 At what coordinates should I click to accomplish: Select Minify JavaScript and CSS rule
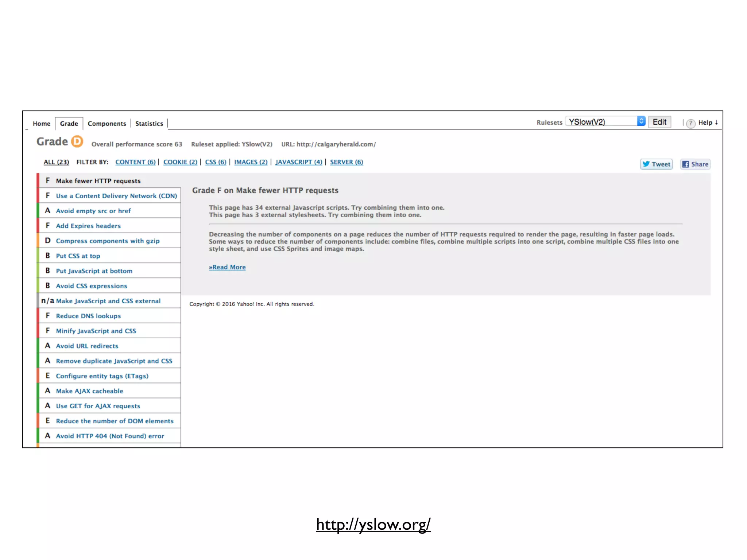click(109, 331)
